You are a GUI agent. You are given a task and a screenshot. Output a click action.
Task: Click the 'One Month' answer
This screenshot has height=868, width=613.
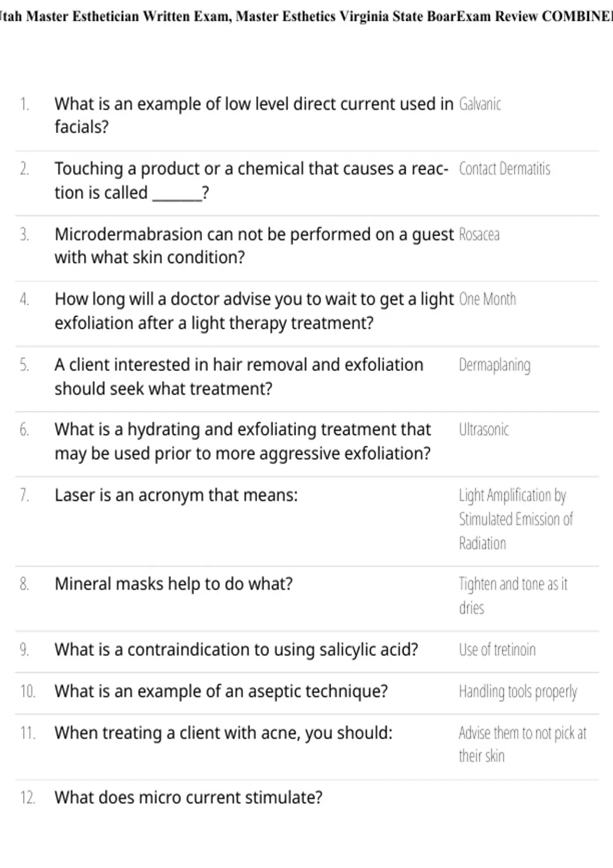tap(487, 299)
